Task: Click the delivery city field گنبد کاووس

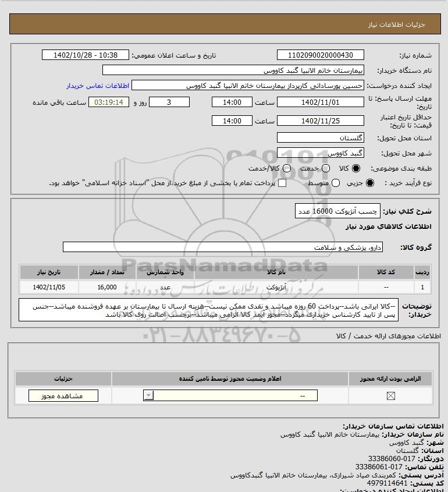Action: 321,153
